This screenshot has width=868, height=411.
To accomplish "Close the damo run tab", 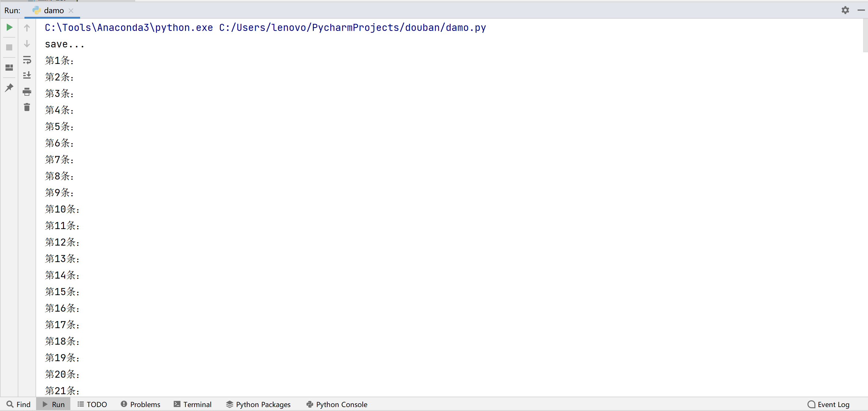I will (x=71, y=10).
